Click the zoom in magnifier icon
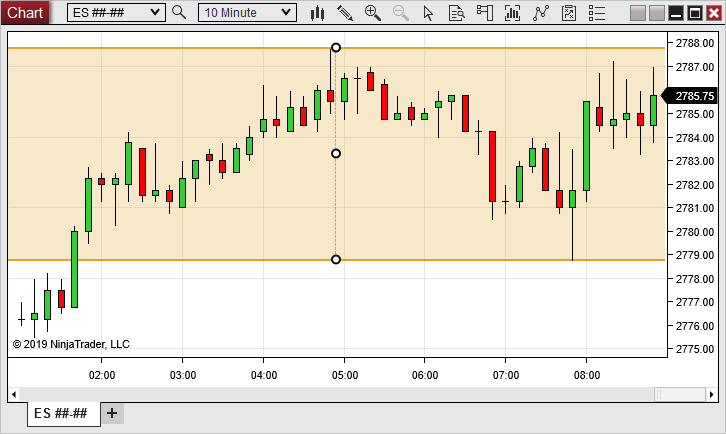Viewport: 726px width, 434px height. coord(373,13)
